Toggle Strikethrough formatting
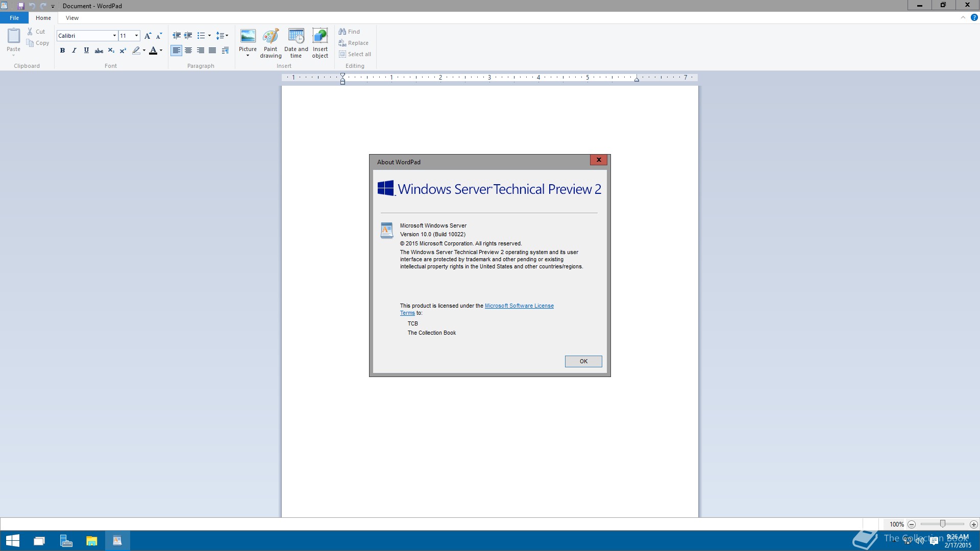The height and width of the screenshot is (551, 980). (99, 51)
